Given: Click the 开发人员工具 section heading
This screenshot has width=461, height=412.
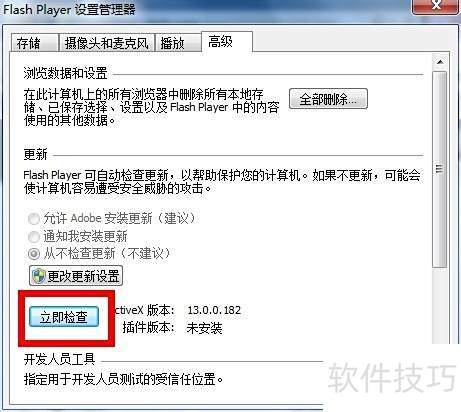Looking at the screenshot, I should pyautogui.click(x=59, y=360).
